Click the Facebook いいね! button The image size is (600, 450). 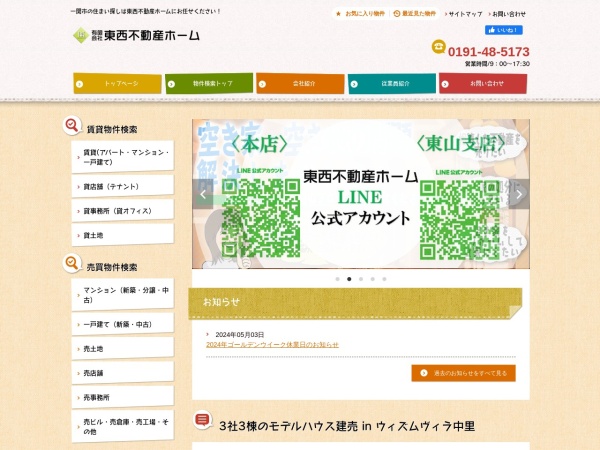(x=504, y=30)
